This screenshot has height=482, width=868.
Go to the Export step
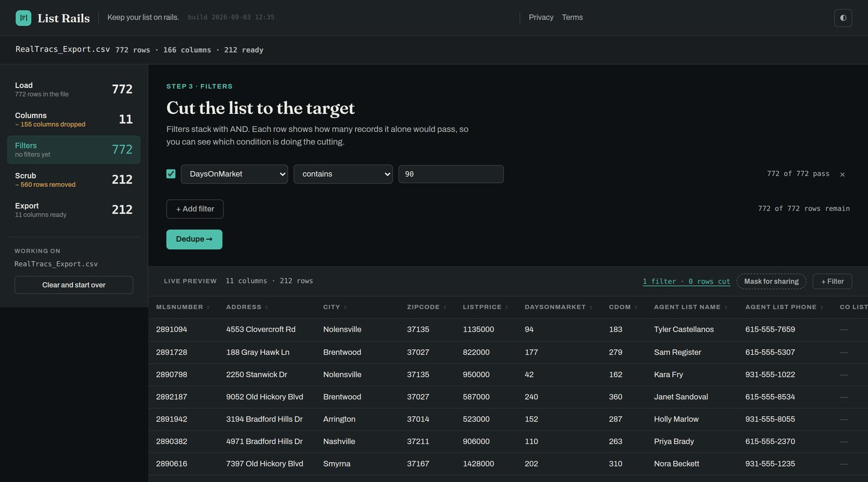(x=74, y=210)
